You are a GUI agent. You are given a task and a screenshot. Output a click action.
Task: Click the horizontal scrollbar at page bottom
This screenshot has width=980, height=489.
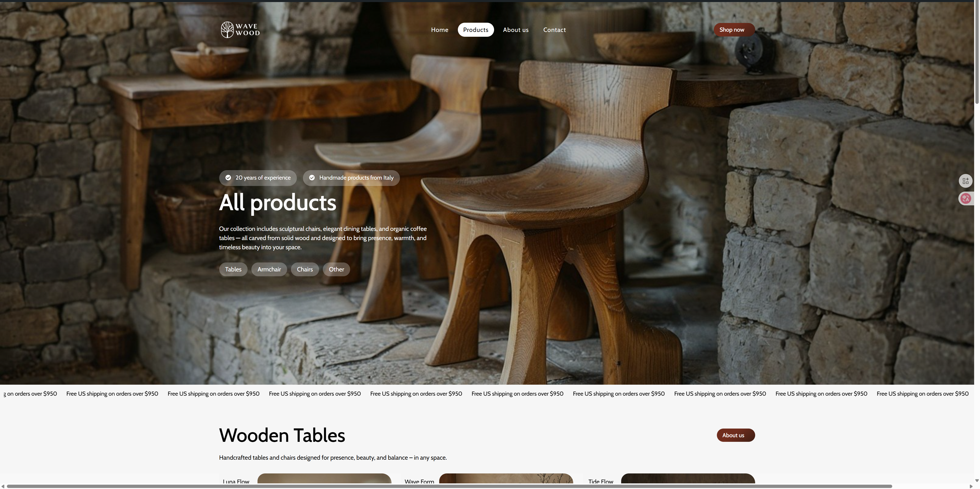pyautogui.click(x=449, y=486)
